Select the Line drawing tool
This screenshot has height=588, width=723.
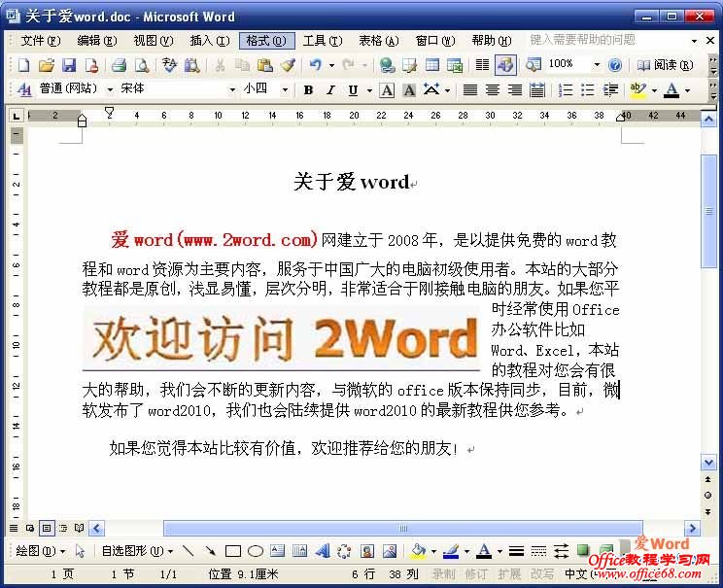tap(189, 551)
